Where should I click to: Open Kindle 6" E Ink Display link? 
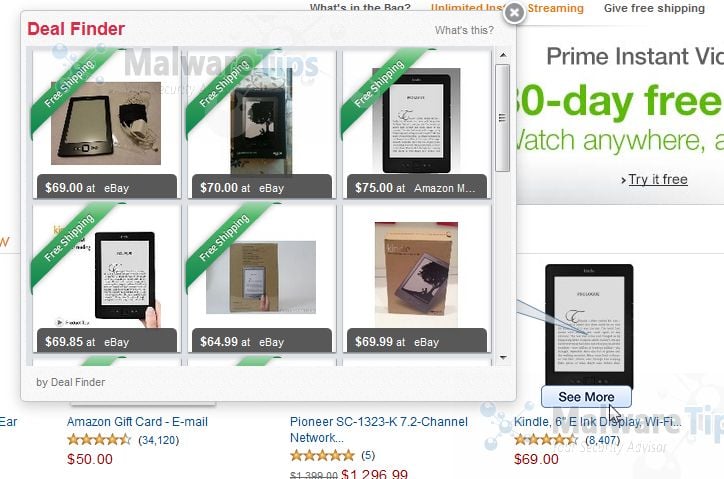(x=597, y=422)
